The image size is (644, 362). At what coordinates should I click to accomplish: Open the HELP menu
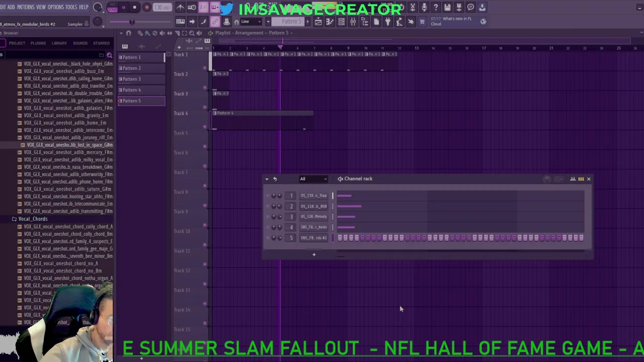point(84,7)
